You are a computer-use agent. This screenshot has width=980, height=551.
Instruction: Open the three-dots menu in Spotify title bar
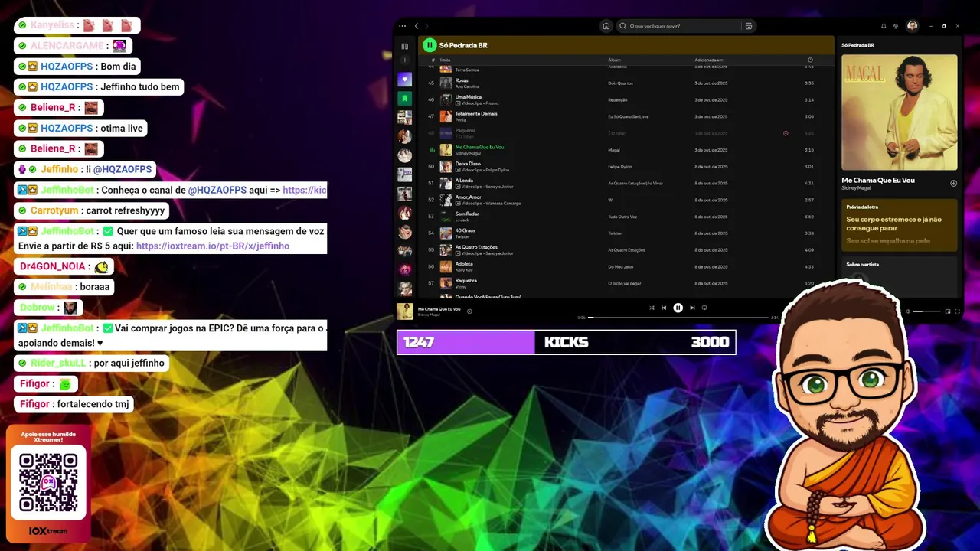pos(403,26)
